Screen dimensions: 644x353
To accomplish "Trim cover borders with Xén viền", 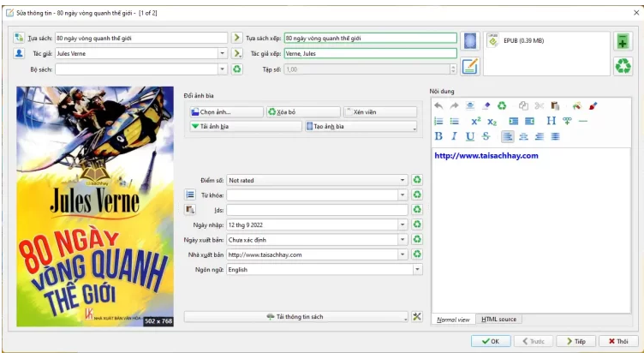I will click(380, 111).
